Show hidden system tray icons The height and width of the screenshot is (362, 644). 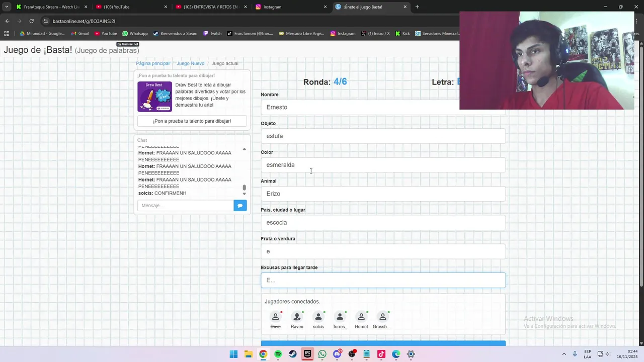[x=564, y=354]
